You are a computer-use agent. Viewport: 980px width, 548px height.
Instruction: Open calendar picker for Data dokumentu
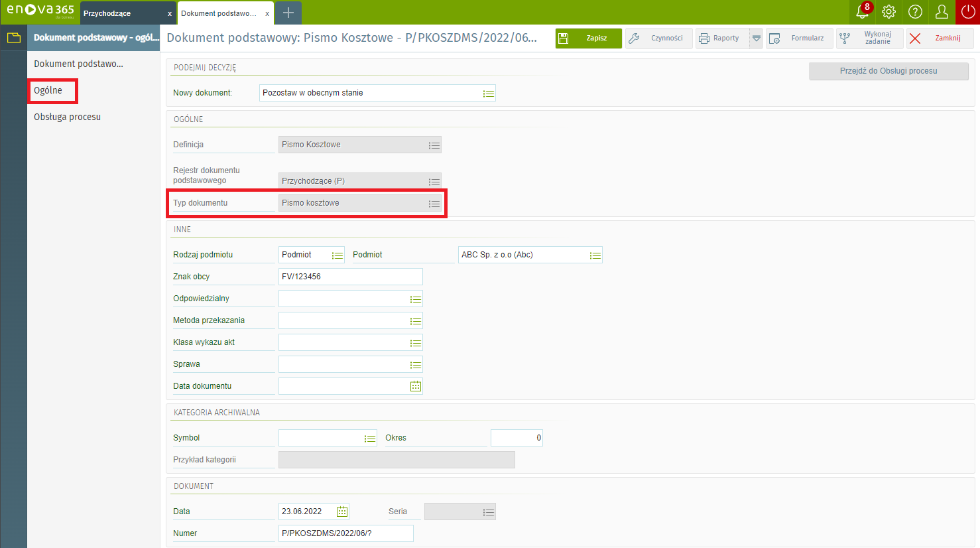pos(416,386)
